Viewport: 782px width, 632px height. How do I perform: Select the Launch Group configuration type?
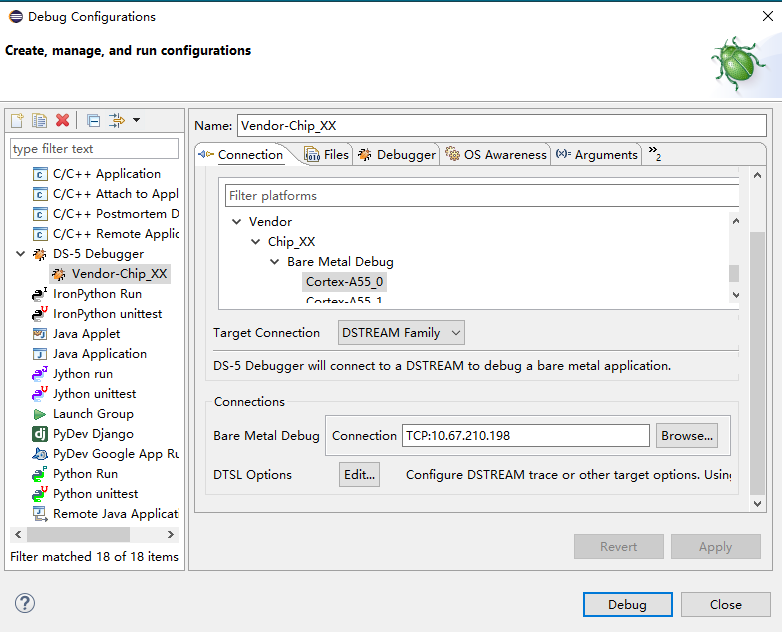pyautogui.click(x=92, y=414)
